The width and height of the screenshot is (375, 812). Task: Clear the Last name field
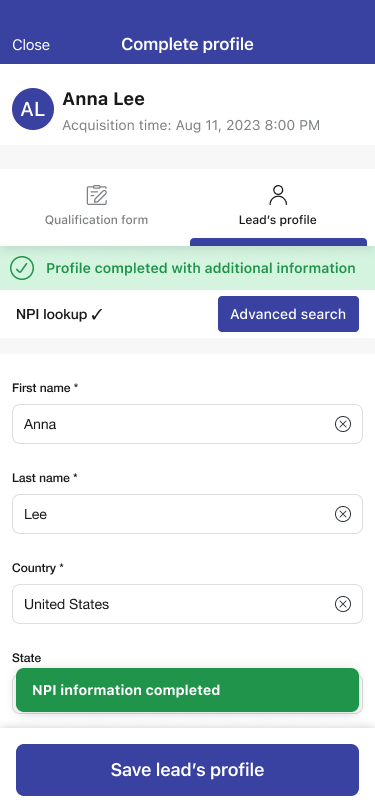342,514
